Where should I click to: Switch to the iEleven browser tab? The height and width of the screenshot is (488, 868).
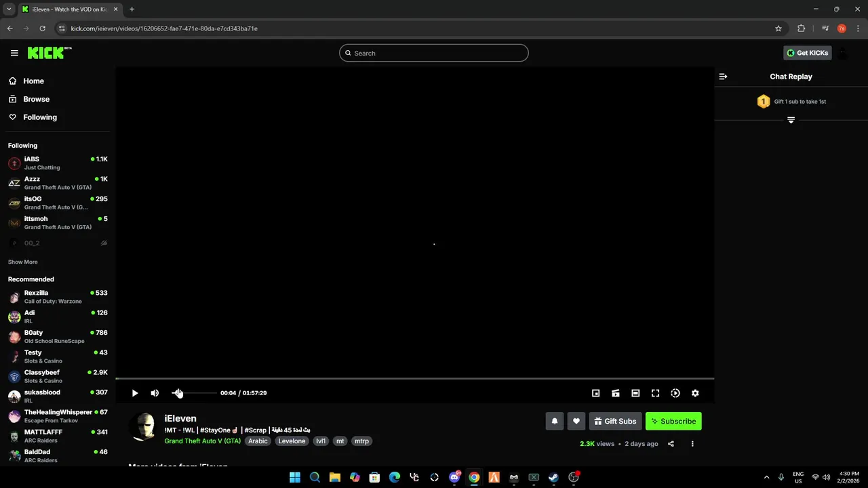69,9
